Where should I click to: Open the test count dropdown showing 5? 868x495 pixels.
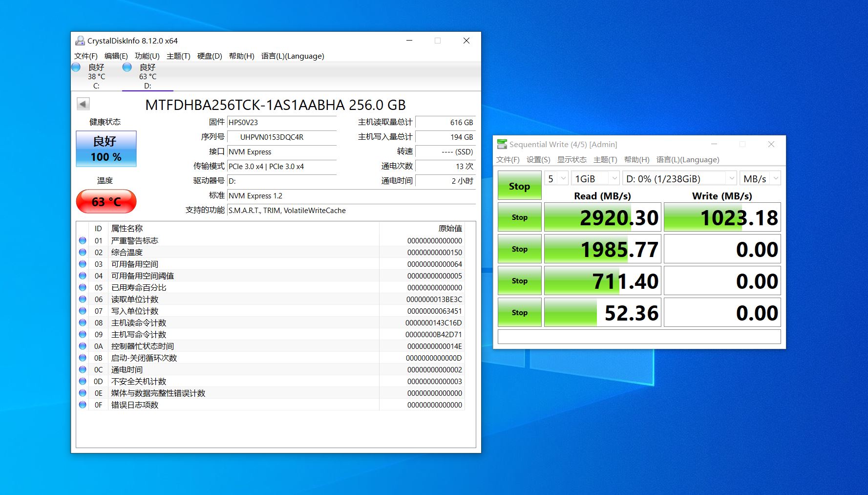557,179
